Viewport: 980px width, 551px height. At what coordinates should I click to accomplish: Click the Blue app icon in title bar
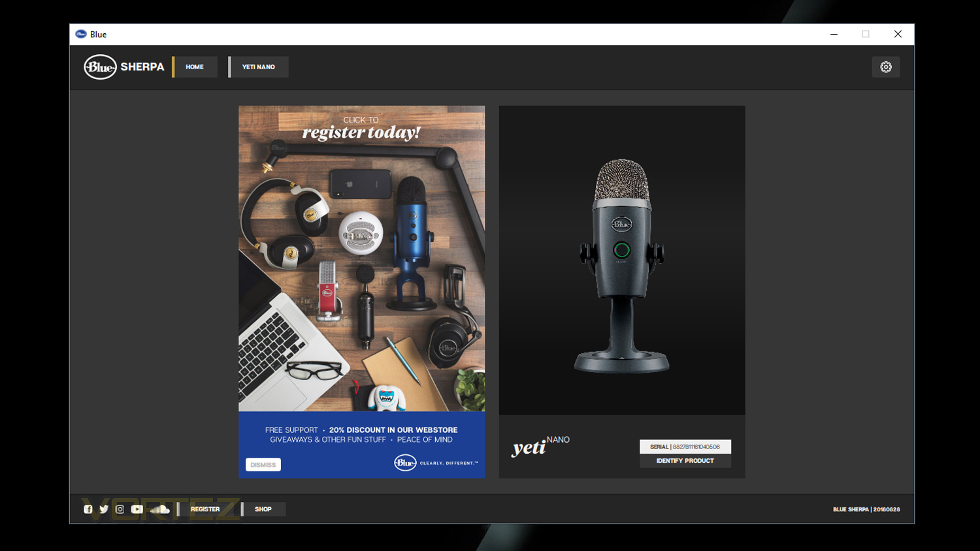[x=81, y=34]
